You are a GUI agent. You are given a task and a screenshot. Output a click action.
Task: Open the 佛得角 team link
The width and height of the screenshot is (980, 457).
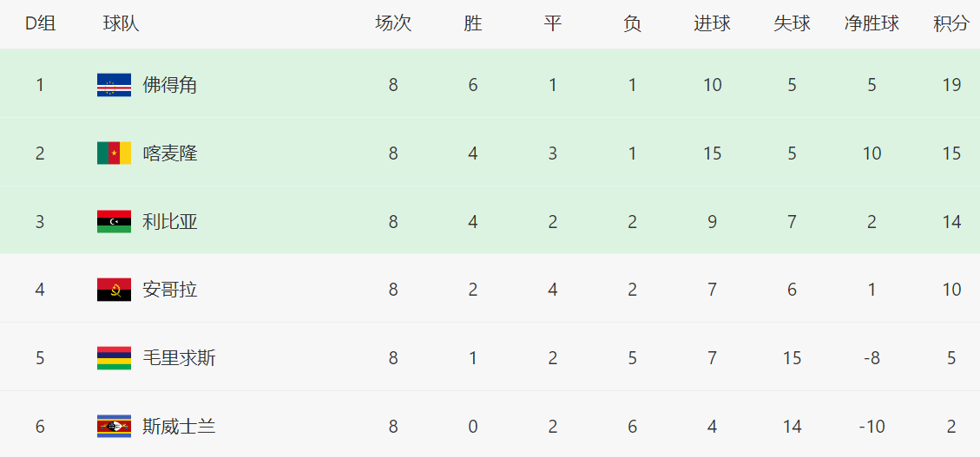coord(170,85)
